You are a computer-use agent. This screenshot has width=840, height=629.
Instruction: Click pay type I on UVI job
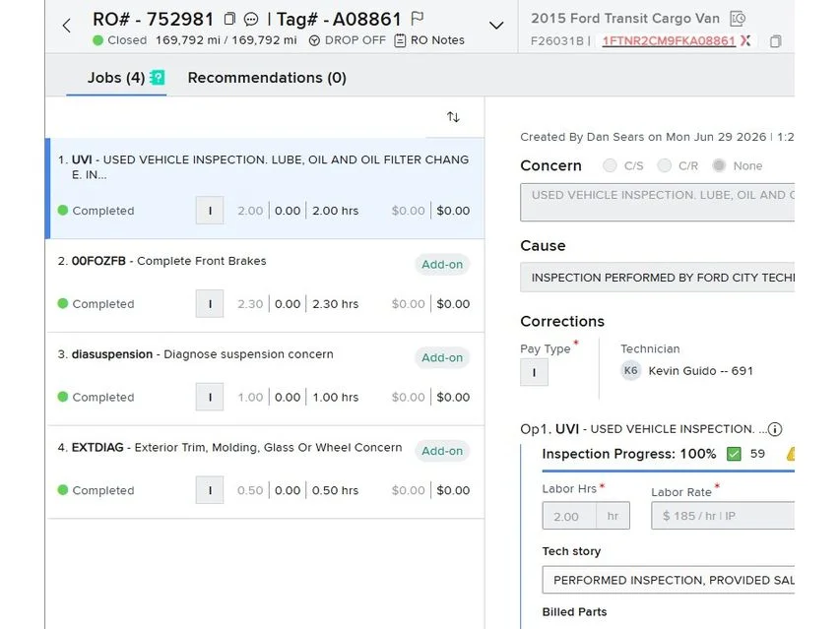coord(210,211)
